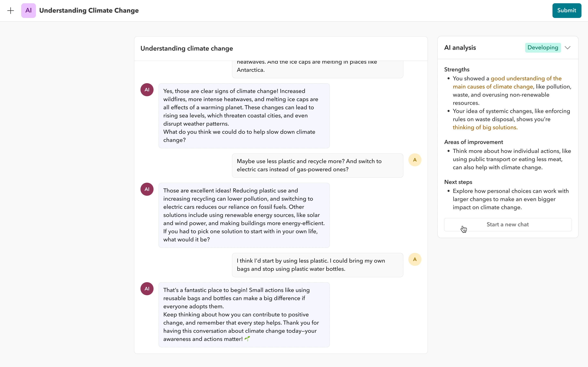The height and width of the screenshot is (367, 588).
Task: Select the AI avatar next to the solutions message
Action: click(x=147, y=189)
